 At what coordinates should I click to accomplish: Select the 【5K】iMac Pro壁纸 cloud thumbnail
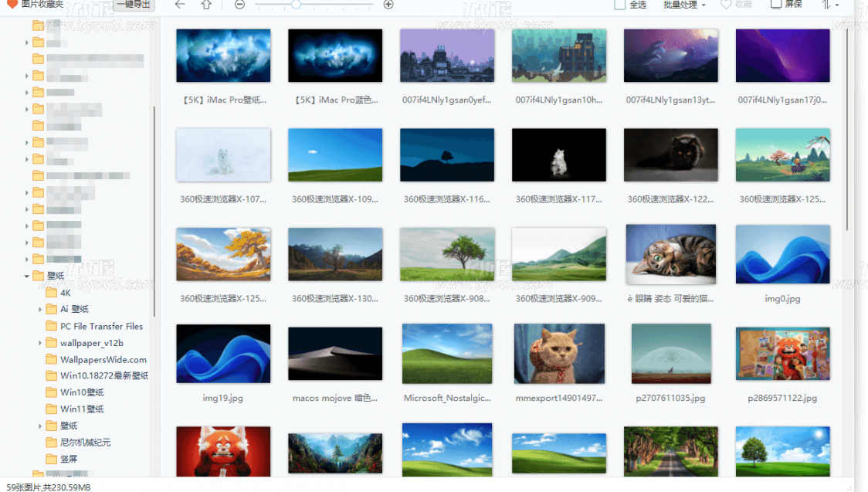pos(223,56)
